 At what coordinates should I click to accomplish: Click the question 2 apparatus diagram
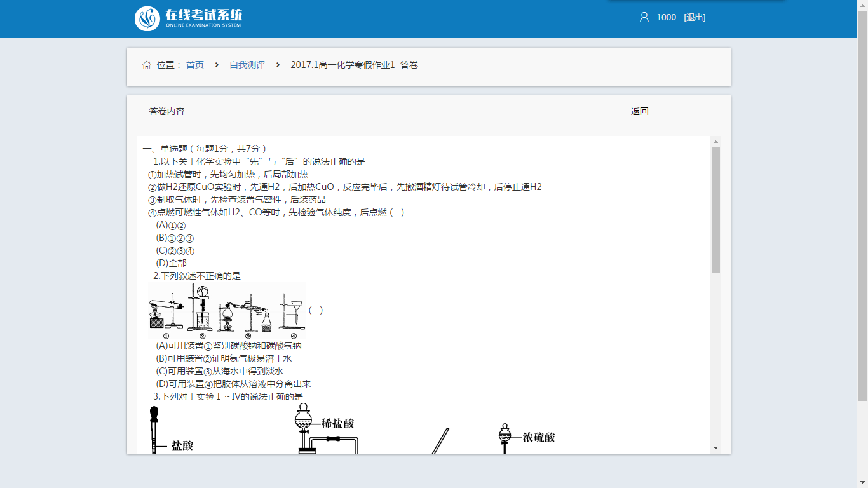click(227, 311)
